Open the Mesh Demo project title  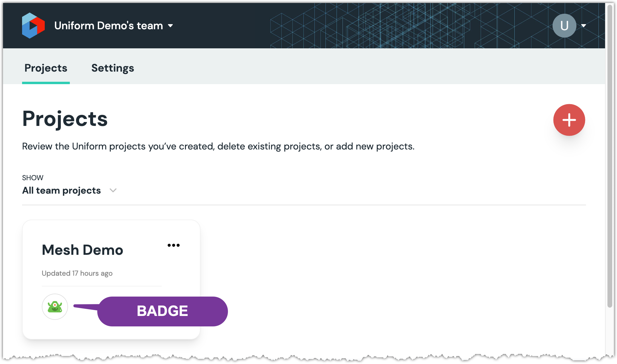tap(82, 250)
